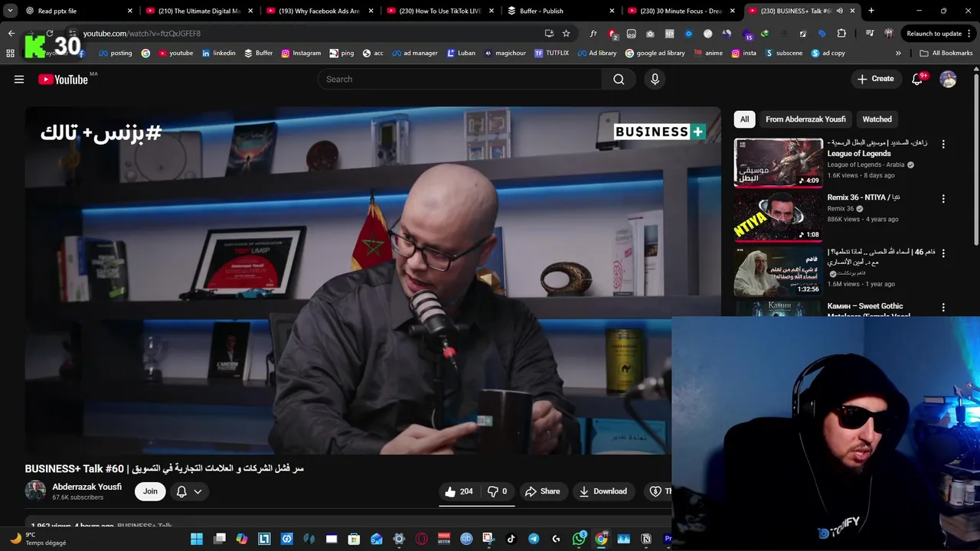This screenshot has height=551, width=980.
Task: Open the Abderrazak Yousfi channel avatar
Action: pos(35,491)
